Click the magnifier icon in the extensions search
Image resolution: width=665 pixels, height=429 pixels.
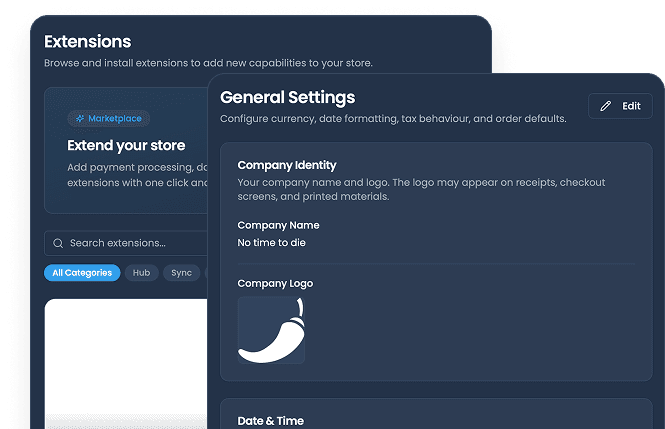(58, 243)
